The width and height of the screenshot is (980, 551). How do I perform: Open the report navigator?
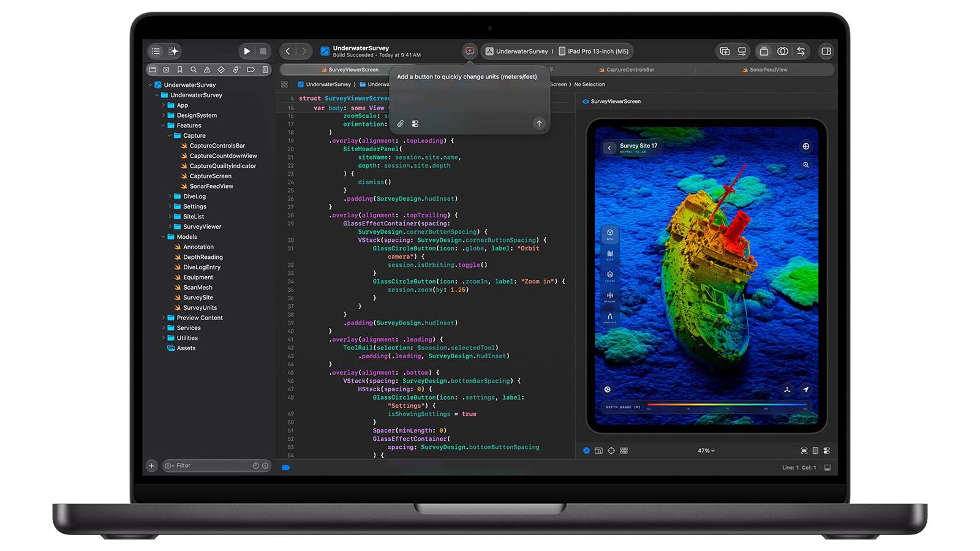pyautogui.click(x=265, y=70)
